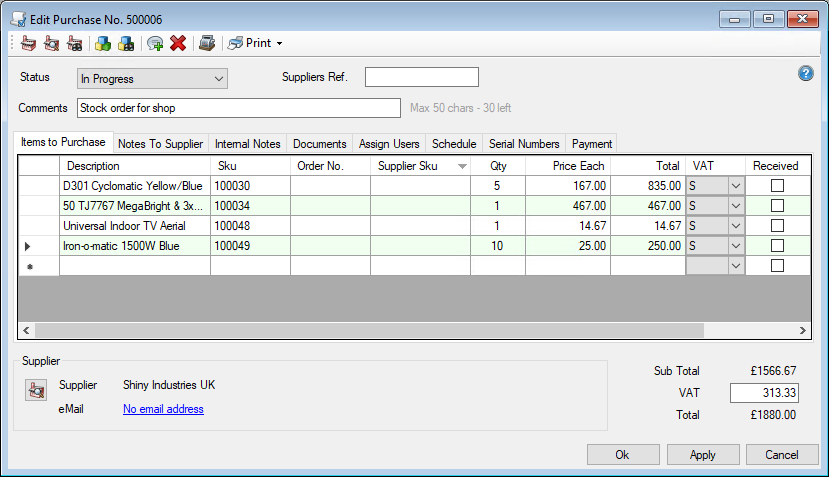
Task: Expand the Print button dropdown arrow
Action: [x=280, y=44]
